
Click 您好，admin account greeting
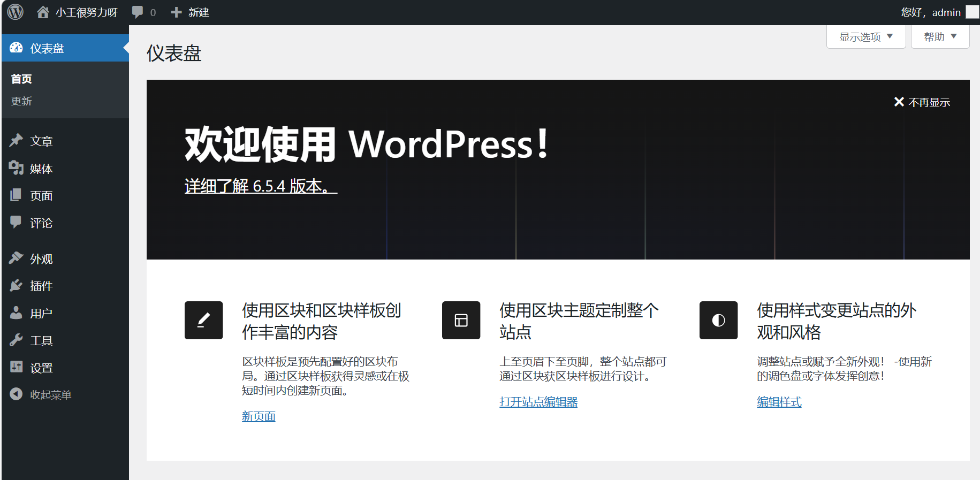931,12
